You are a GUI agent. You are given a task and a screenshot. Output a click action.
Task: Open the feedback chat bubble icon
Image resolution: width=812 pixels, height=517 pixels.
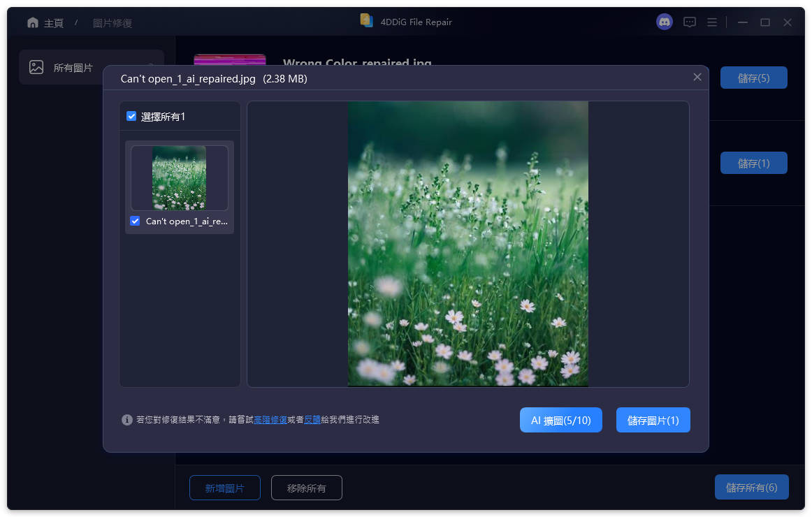click(x=689, y=22)
